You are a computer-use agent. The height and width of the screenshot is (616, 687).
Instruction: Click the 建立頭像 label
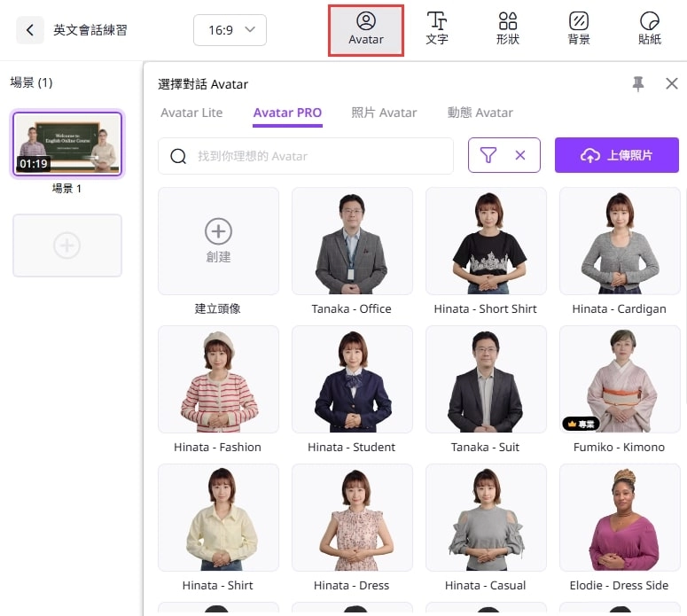click(218, 308)
